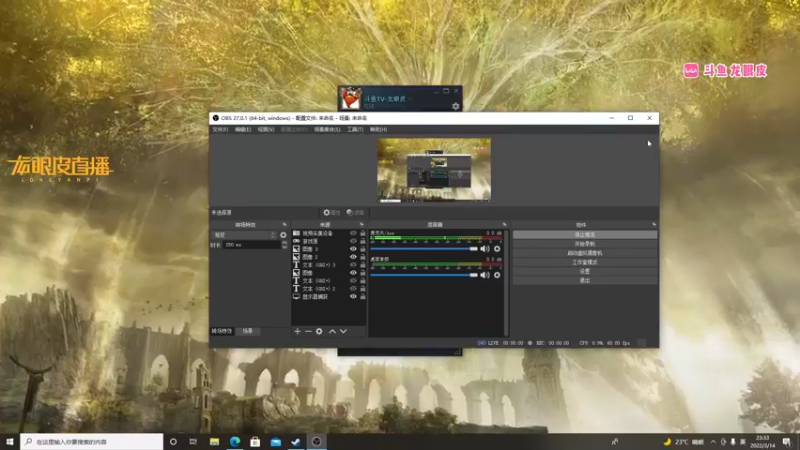
Task: Open transition properties gear beside transition dropdown
Action: (x=283, y=235)
